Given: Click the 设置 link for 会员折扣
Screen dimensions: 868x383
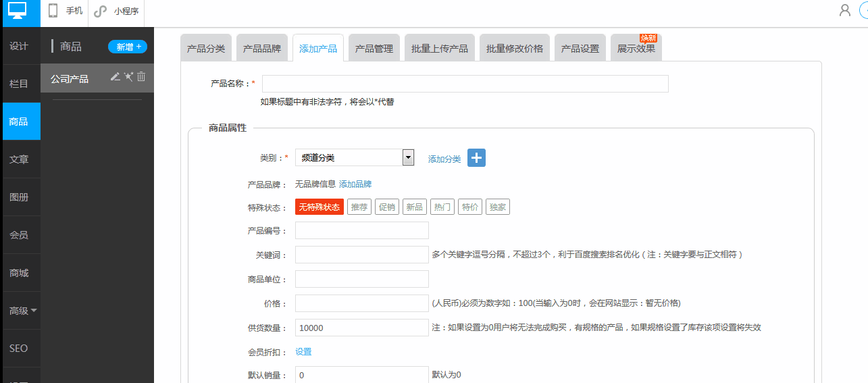Looking at the screenshot, I should [x=303, y=352].
